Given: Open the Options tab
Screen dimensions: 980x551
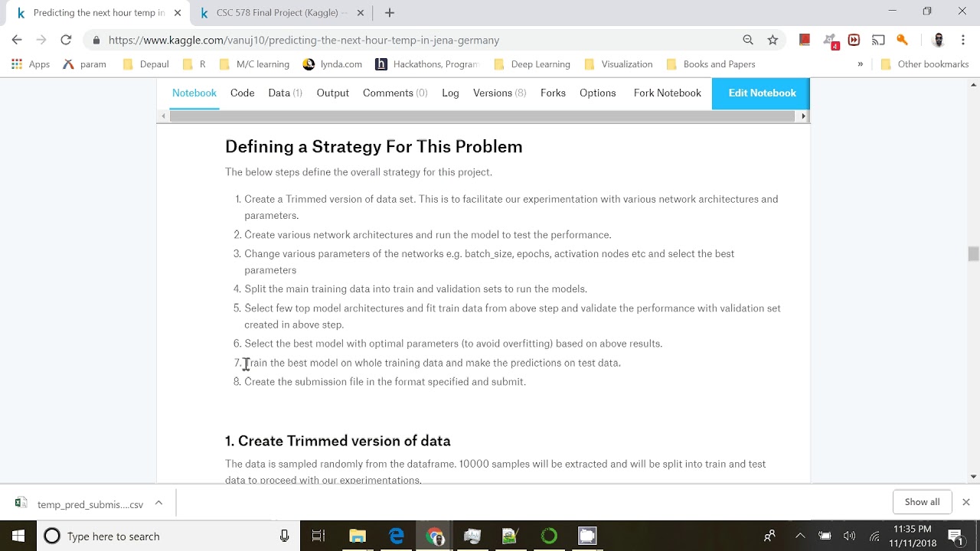Looking at the screenshot, I should [598, 93].
